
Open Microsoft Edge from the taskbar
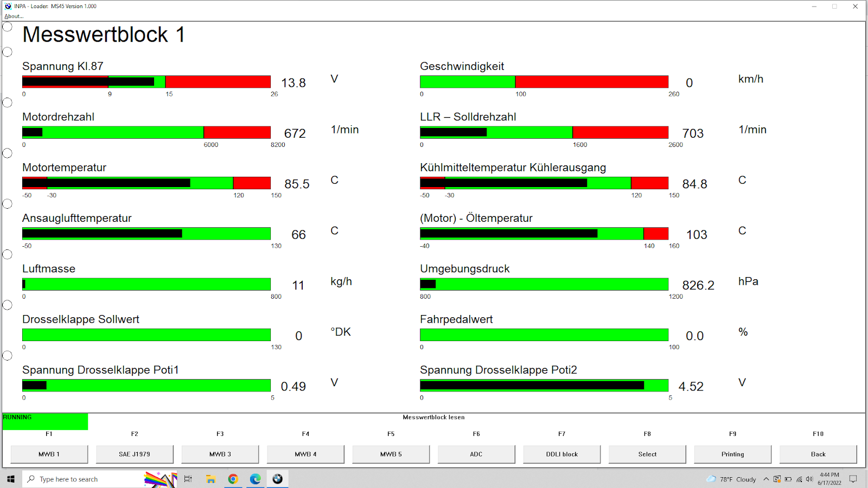(255, 479)
